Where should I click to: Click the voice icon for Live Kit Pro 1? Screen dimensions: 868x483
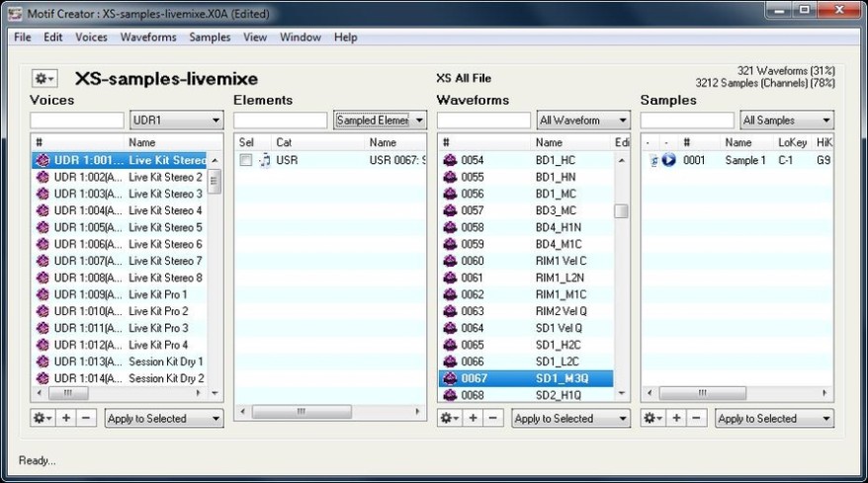click(x=43, y=294)
